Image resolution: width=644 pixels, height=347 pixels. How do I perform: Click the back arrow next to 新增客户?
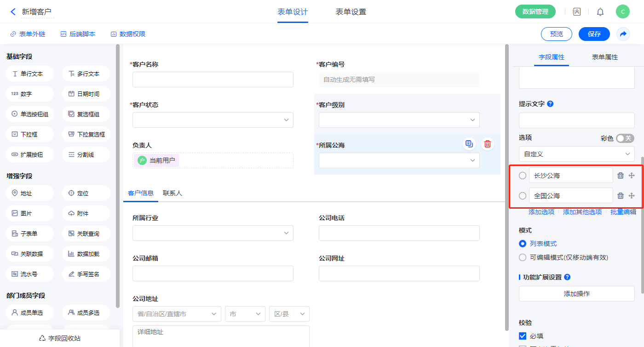tap(13, 12)
